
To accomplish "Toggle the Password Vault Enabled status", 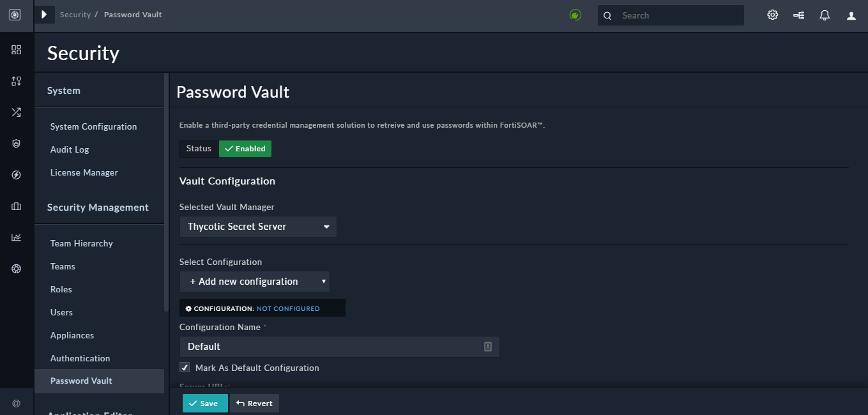I will pos(245,148).
